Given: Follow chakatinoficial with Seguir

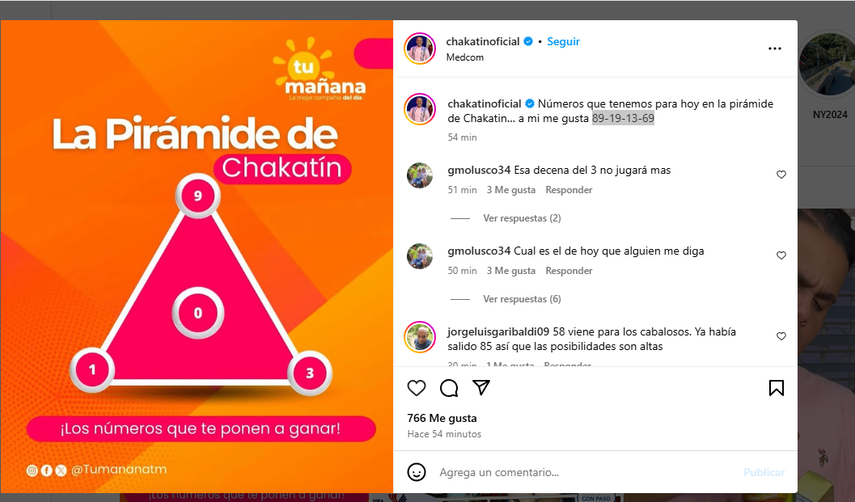Looking at the screenshot, I should point(563,41).
